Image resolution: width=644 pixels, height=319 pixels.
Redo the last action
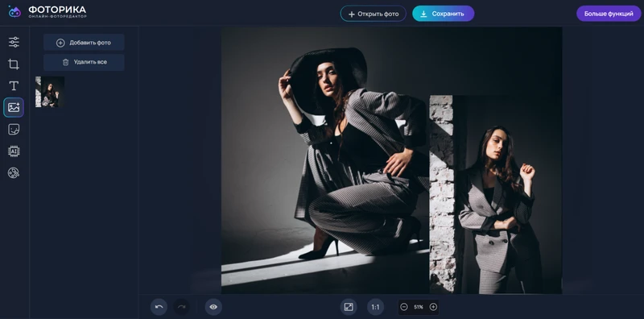[x=181, y=307]
